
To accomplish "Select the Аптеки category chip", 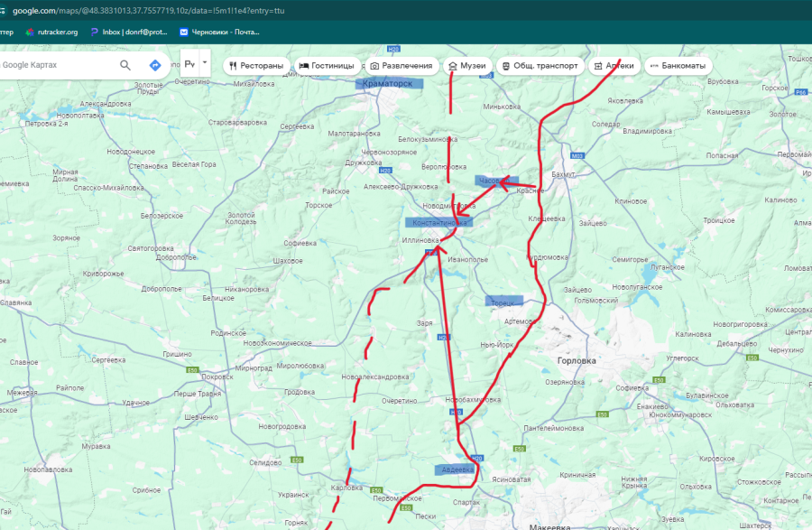I will (x=614, y=66).
